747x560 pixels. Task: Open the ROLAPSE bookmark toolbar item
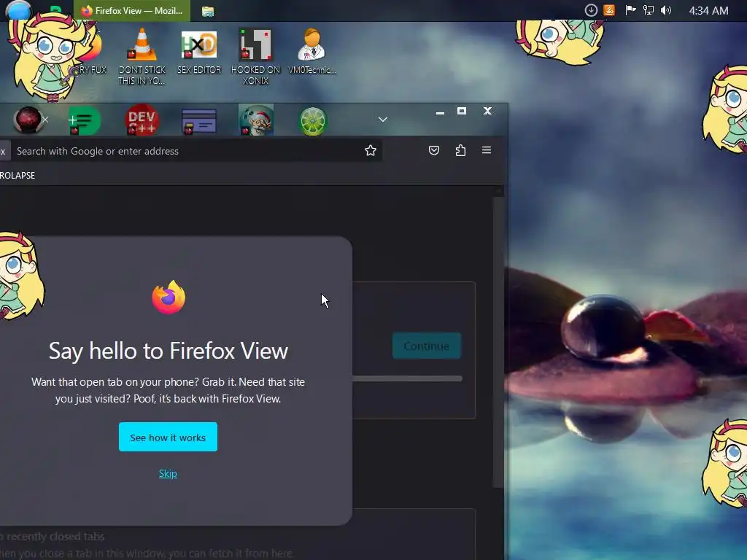point(18,175)
